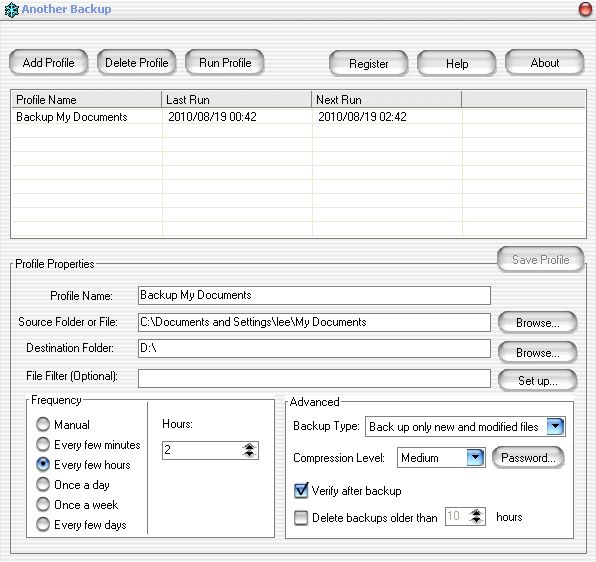Set a backup Password
Image resolution: width=596 pixels, height=562 pixels.
(528, 458)
